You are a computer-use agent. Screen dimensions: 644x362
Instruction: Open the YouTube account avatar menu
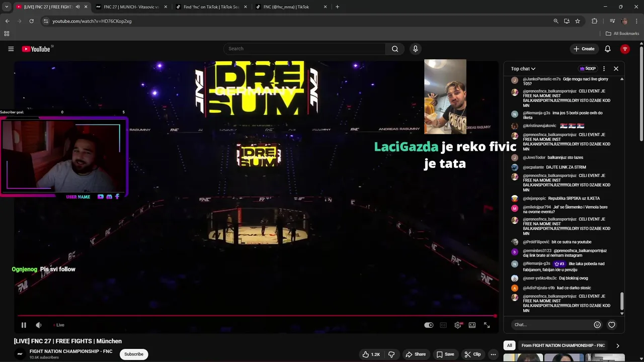(x=625, y=49)
